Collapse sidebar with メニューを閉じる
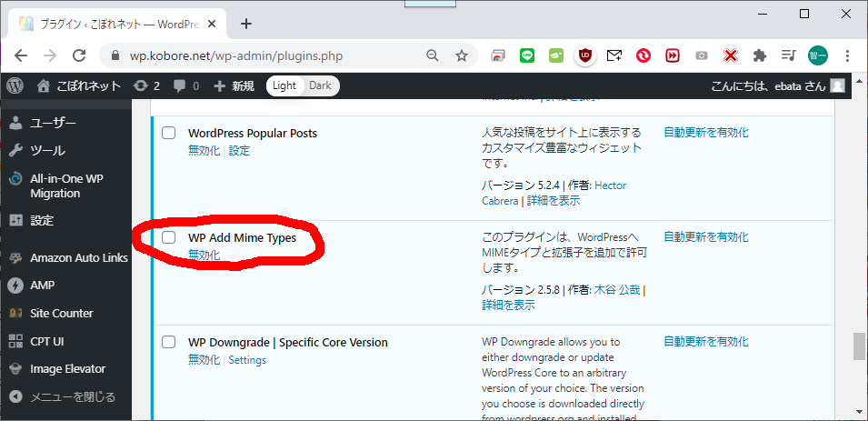This screenshot has height=421, width=868. [x=64, y=396]
